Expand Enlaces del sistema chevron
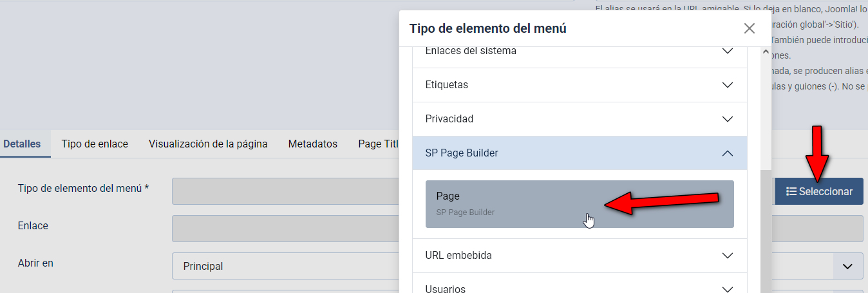868x293 pixels. 728,51
